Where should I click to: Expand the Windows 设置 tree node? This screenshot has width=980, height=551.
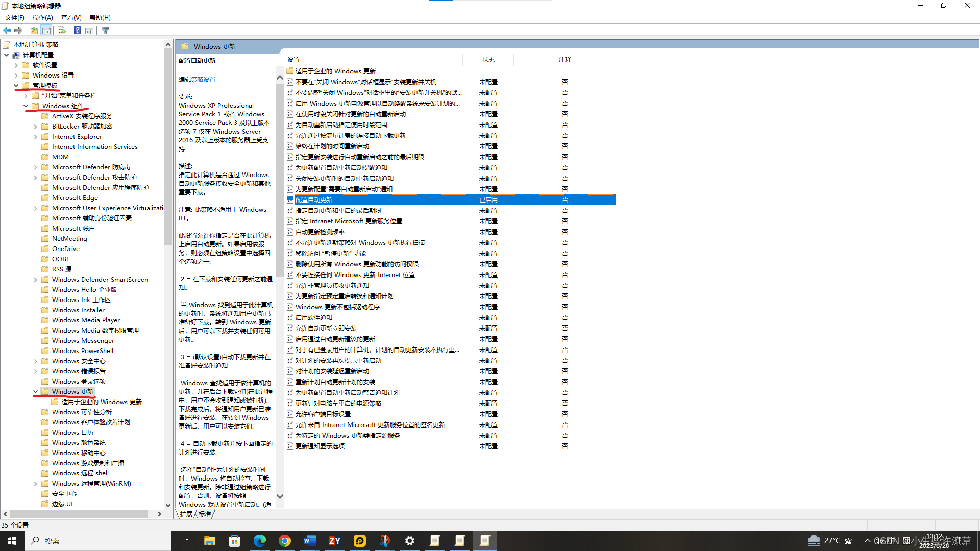pyautogui.click(x=16, y=76)
